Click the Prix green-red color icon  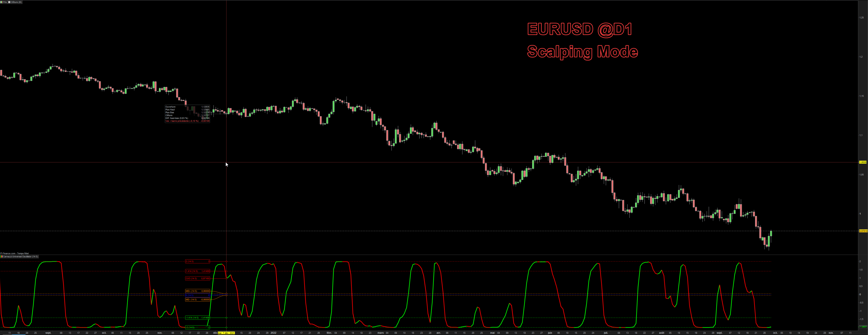(x=2, y=2)
